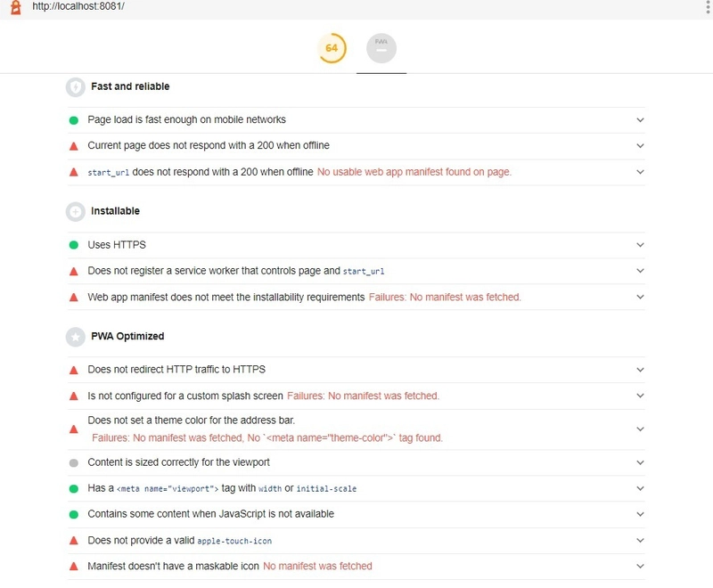The width and height of the screenshot is (713, 588).
Task: Select the PWA category gauge tab
Action: (x=381, y=48)
